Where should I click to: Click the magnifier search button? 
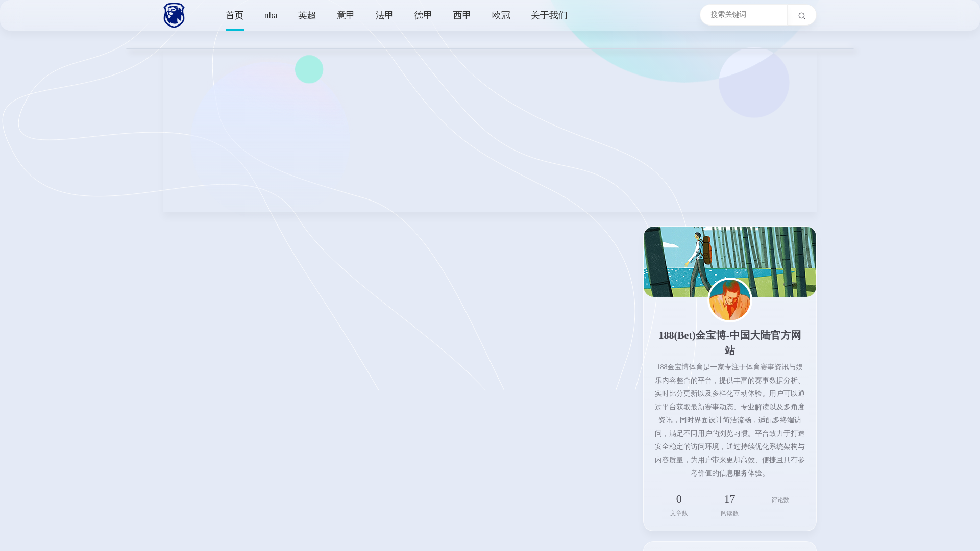point(801,15)
